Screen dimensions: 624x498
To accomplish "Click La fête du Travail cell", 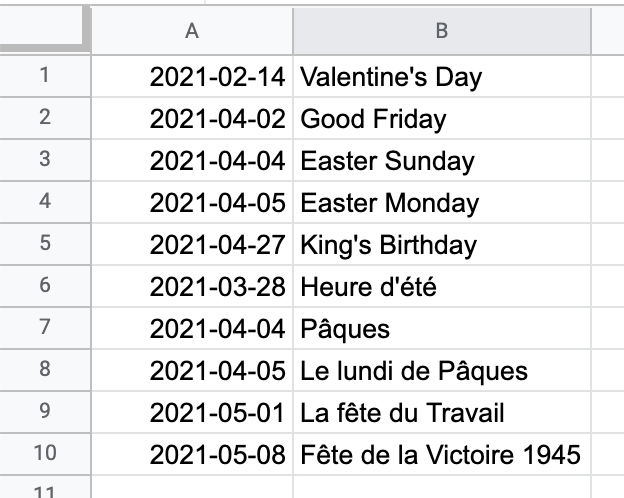I will [442, 412].
